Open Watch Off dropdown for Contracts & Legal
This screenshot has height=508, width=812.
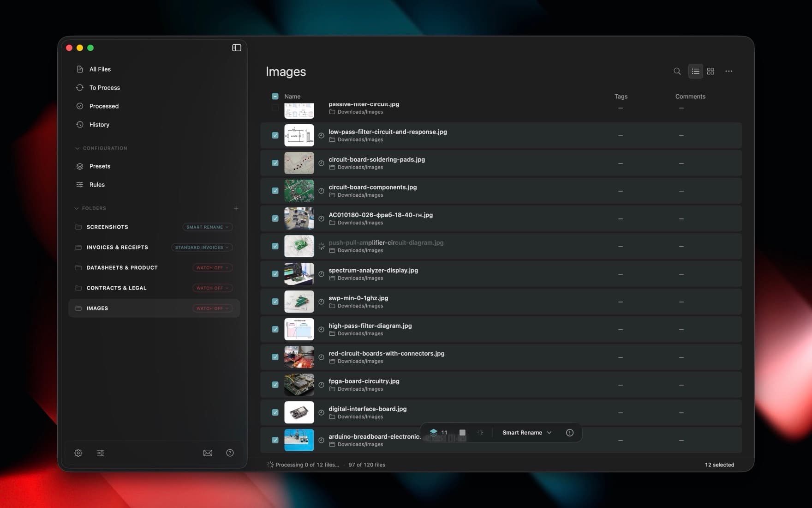tap(213, 288)
